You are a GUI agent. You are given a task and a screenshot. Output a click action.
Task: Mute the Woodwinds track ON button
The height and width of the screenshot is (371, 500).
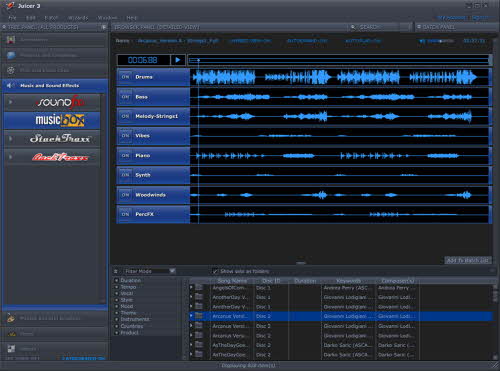point(125,195)
